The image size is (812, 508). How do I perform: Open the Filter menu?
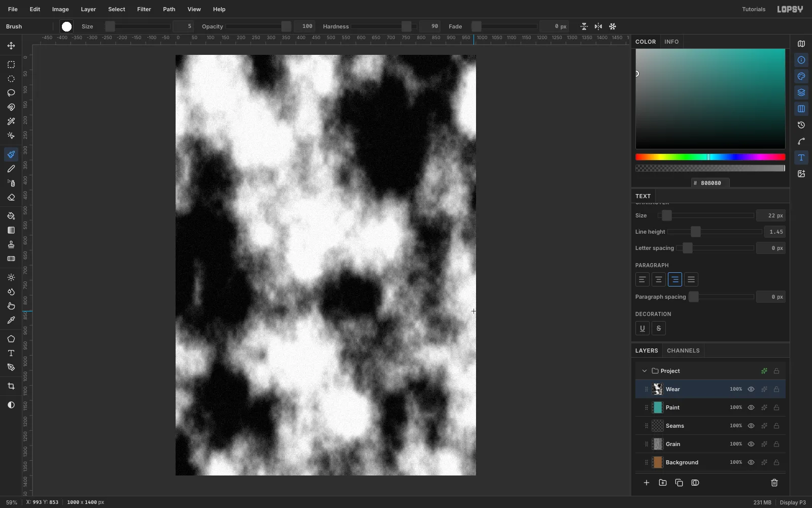pos(144,9)
